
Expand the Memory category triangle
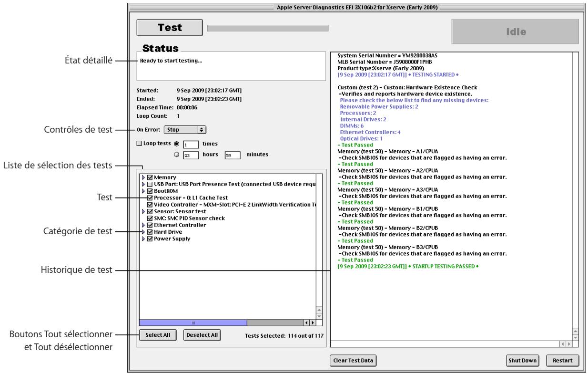[x=144, y=177]
